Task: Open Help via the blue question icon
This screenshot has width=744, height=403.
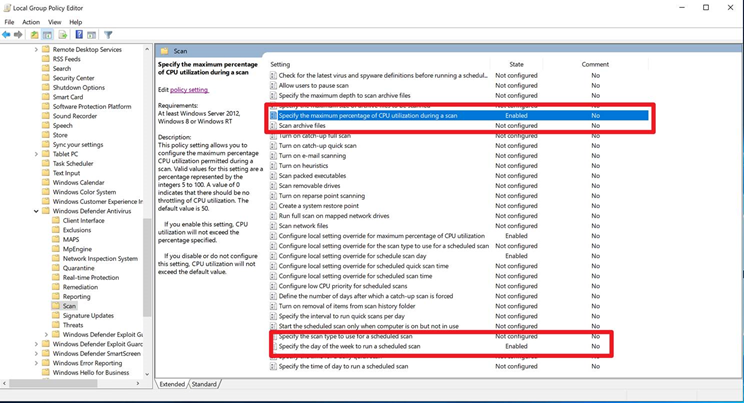Action: click(79, 35)
